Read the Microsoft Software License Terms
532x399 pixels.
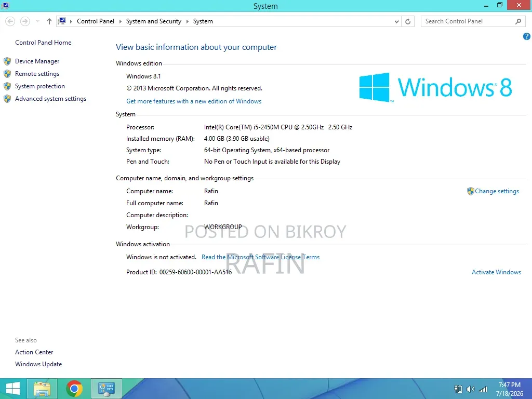point(261,257)
